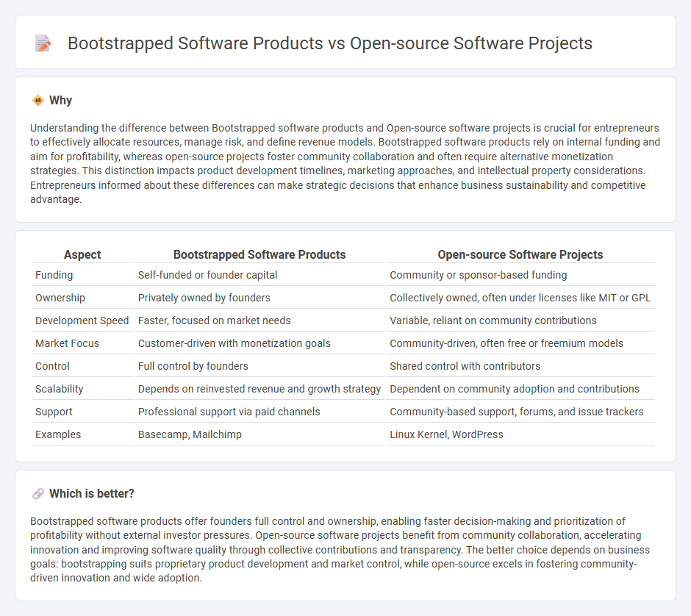
Task: Click the cell 'Basecamp, Mailchimp'
Action: click(x=259, y=434)
